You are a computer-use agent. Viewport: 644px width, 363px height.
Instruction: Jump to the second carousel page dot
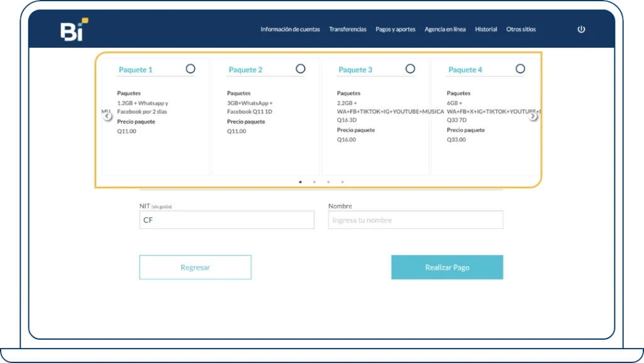coord(314,182)
